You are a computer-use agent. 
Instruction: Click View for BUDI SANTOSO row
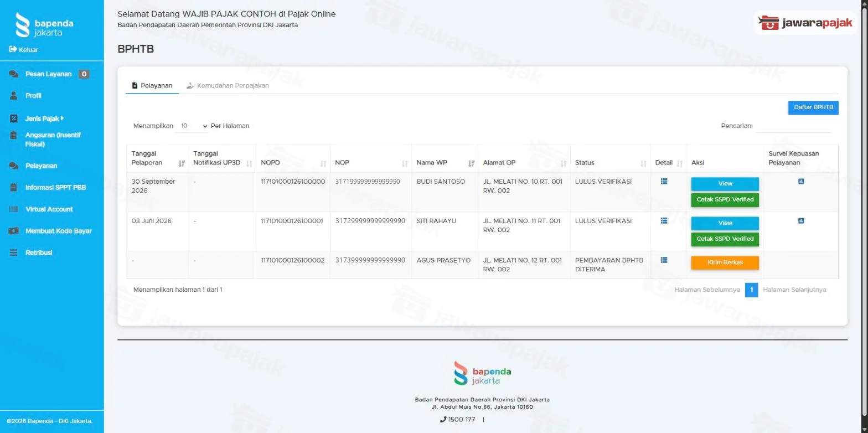point(725,184)
